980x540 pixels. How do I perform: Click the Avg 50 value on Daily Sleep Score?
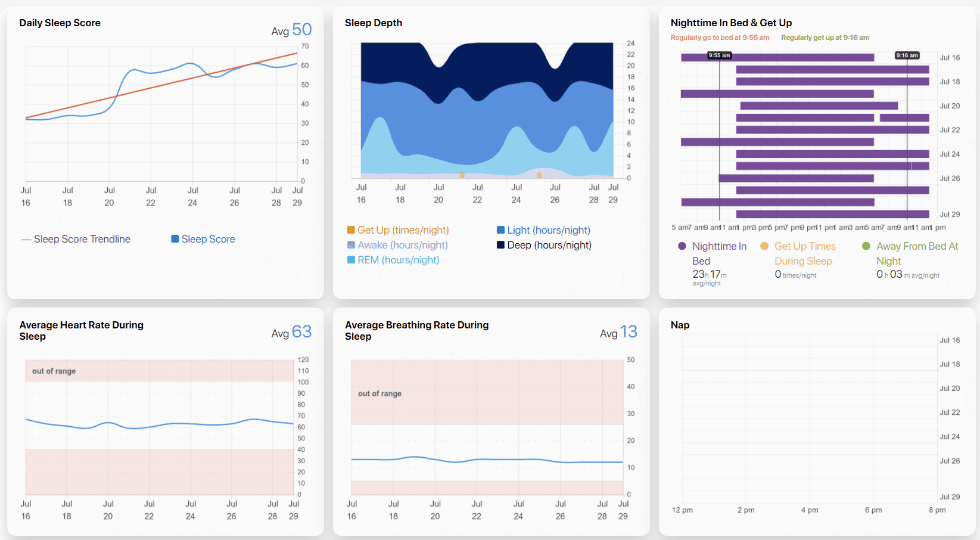click(x=301, y=30)
